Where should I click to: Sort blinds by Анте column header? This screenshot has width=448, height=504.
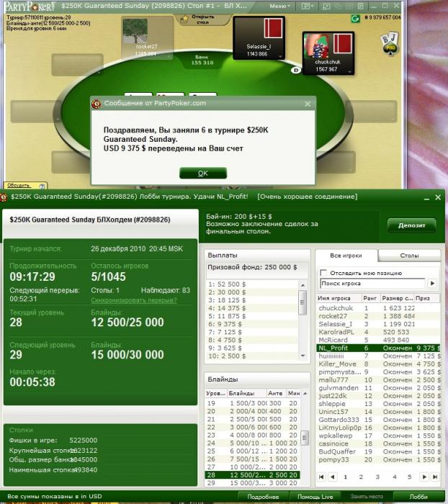[276, 393]
